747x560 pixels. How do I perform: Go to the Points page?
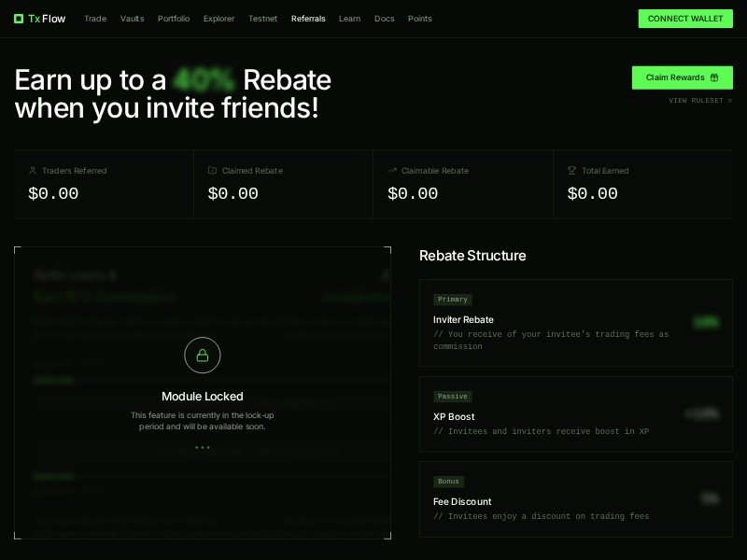click(x=420, y=19)
